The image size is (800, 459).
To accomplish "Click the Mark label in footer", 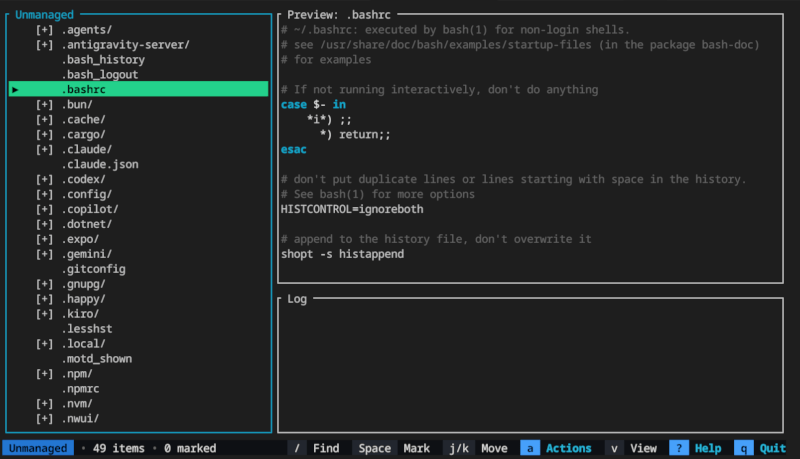I will click(x=416, y=448).
